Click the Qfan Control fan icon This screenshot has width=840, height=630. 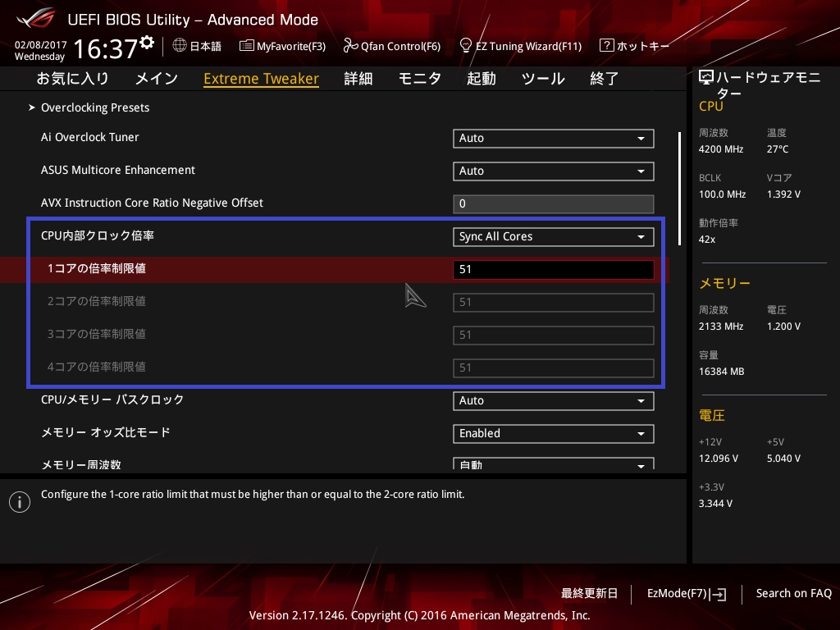[350, 46]
